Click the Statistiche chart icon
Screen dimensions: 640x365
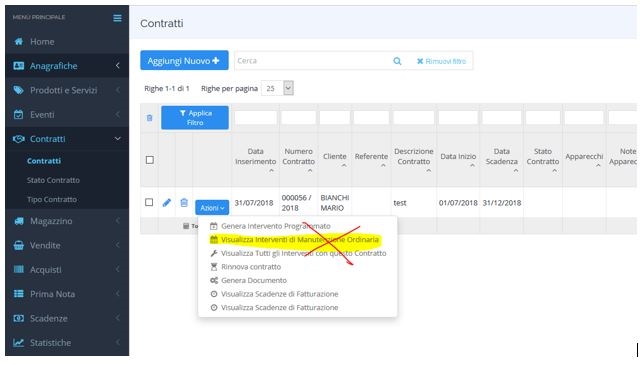[x=19, y=343]
